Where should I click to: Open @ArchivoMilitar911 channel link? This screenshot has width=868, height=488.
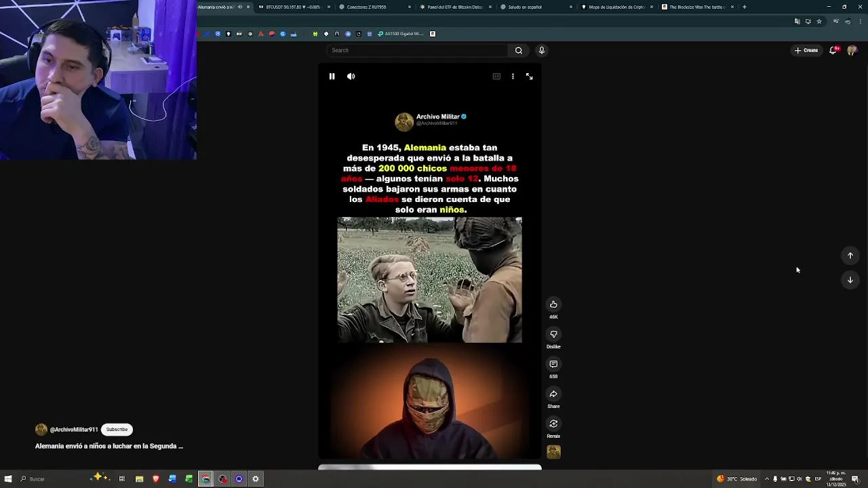click(x=74, y=430)
